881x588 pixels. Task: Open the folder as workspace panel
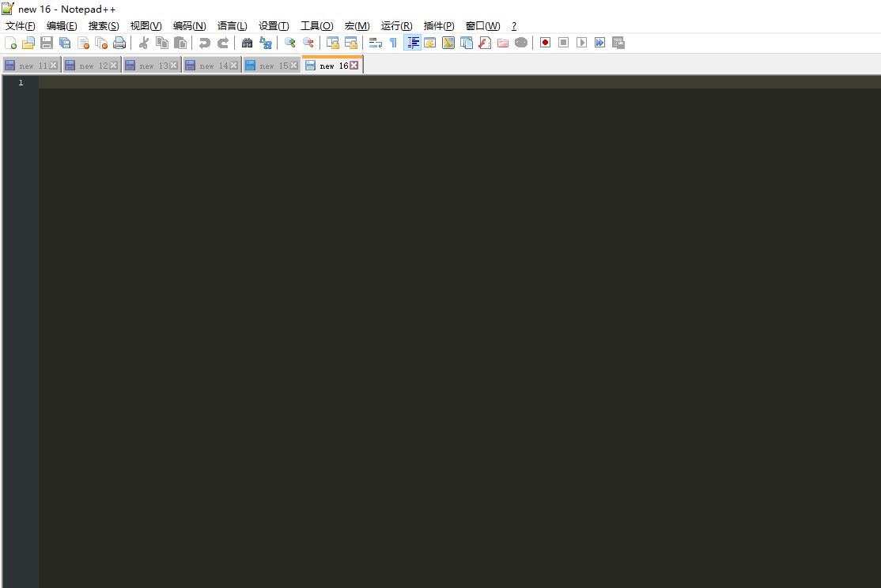pyautogui.click(x=503, y=43)
